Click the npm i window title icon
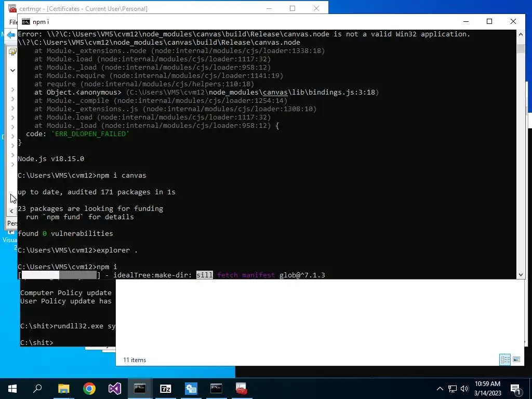This screenshot has width=532, height=399. tap(26, 22)
